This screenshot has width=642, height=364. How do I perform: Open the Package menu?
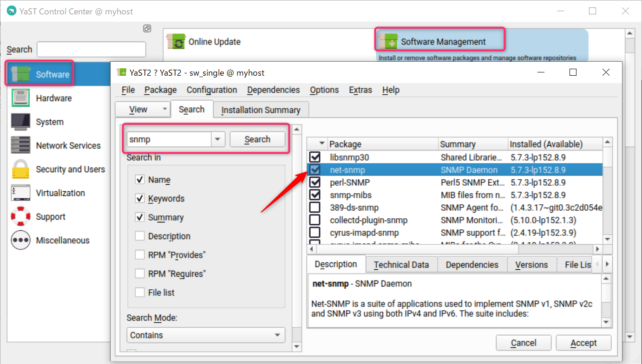pos(160,90)
